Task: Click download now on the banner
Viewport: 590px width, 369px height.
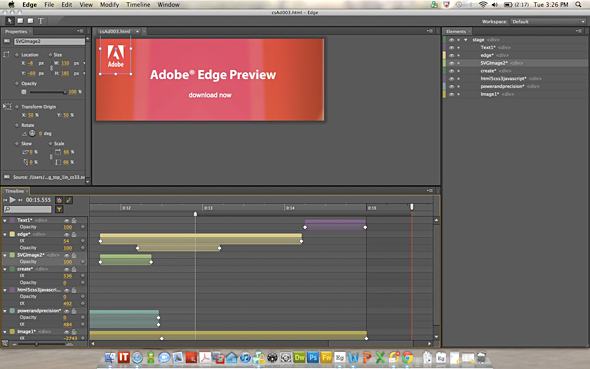Action: 210,95
